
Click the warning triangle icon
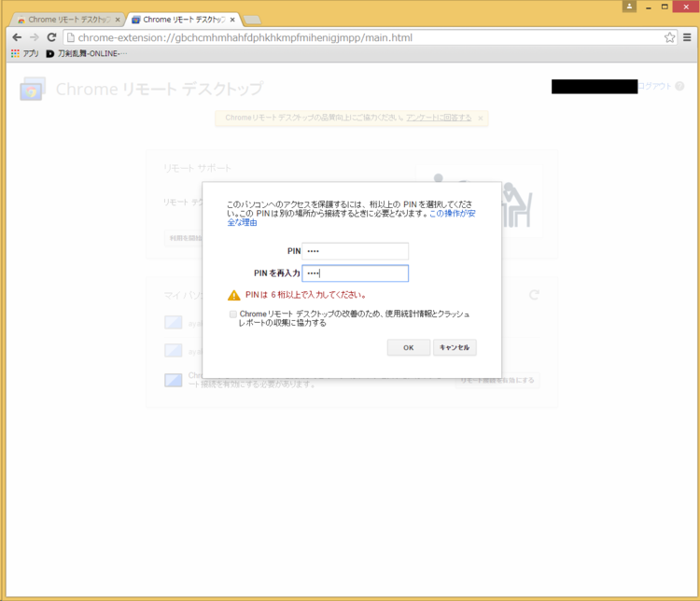[x=234, y=295]
